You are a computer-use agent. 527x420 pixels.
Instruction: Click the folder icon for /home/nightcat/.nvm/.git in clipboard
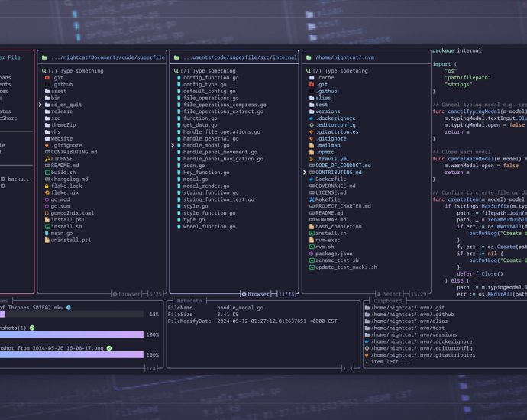coord(367,308)
